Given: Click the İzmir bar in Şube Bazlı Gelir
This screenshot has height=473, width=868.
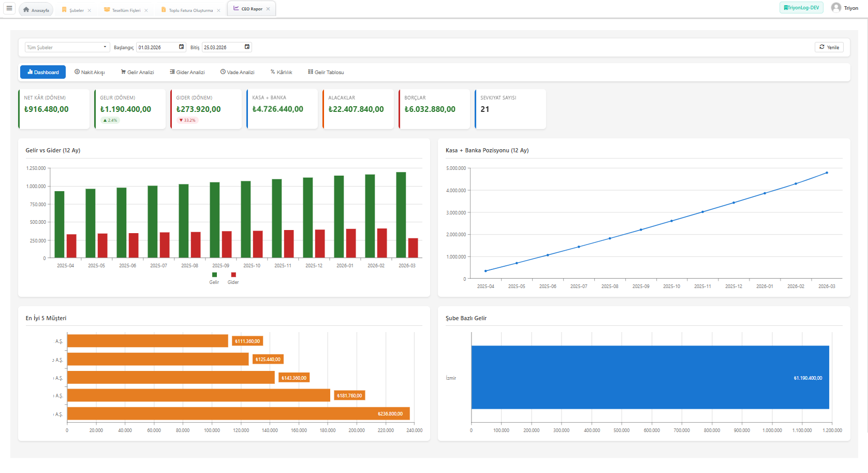Looking at the screenshot, I should tap(650, 377).
